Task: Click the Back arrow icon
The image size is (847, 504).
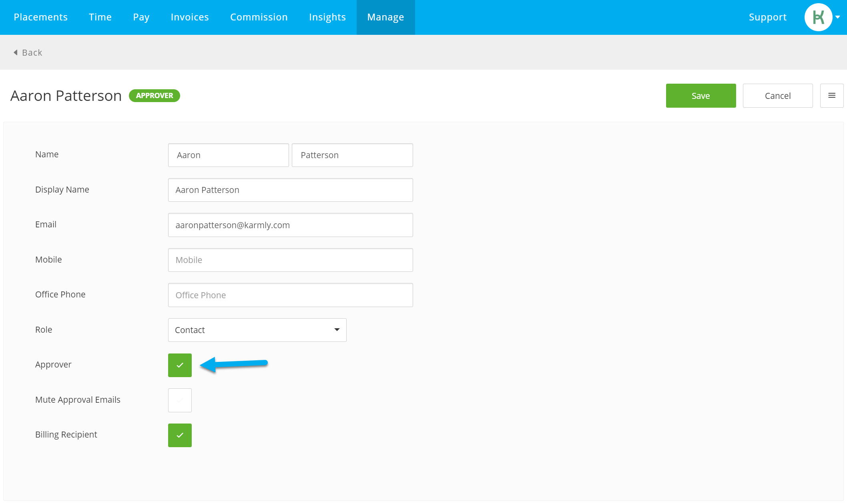Action: (16, 52)
